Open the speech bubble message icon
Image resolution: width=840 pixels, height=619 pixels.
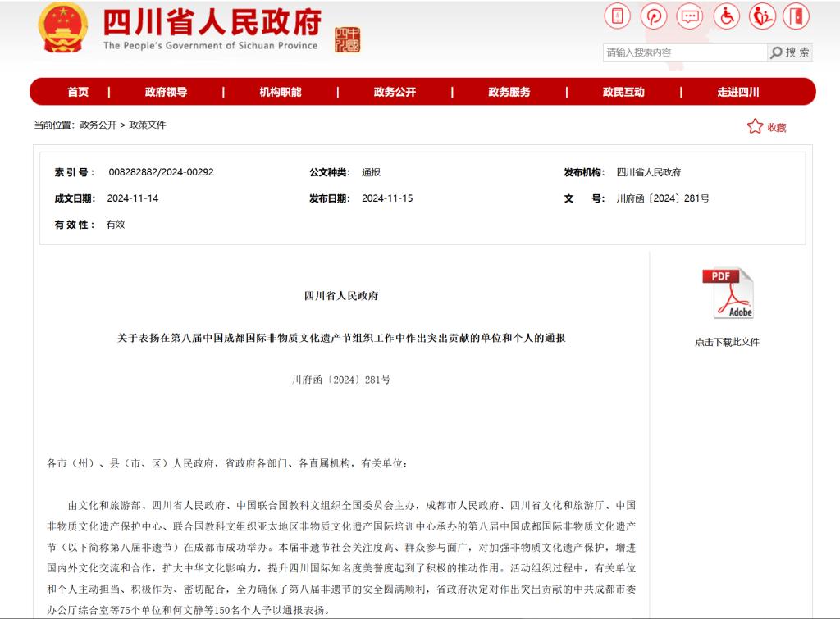(689, 16)
